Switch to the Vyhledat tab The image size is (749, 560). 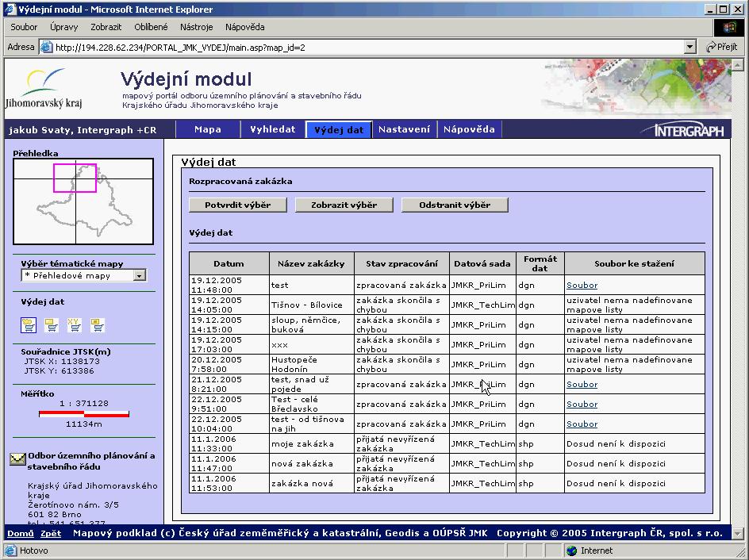pyautogui.click(x=273, y=129)
